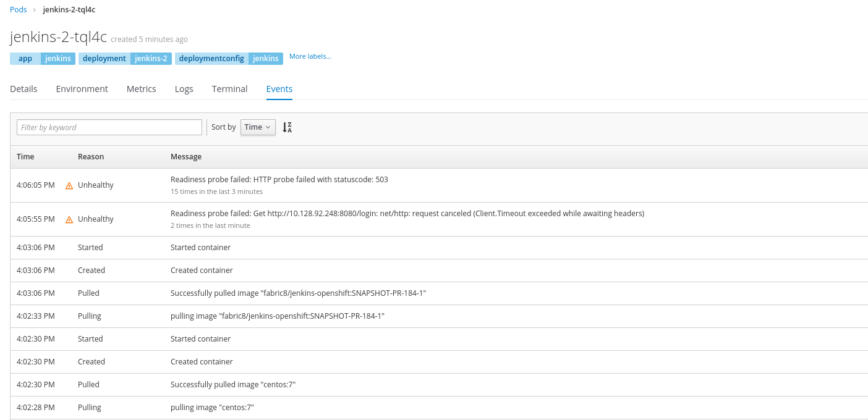Expand hidden labels via More labels link
Image resolution: width=868 pixels, height=420 pixels.
click(x=310, y=56)
